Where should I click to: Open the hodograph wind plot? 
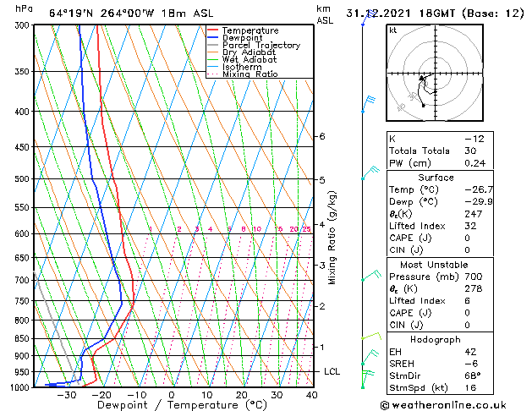click(x=435, y=73)
